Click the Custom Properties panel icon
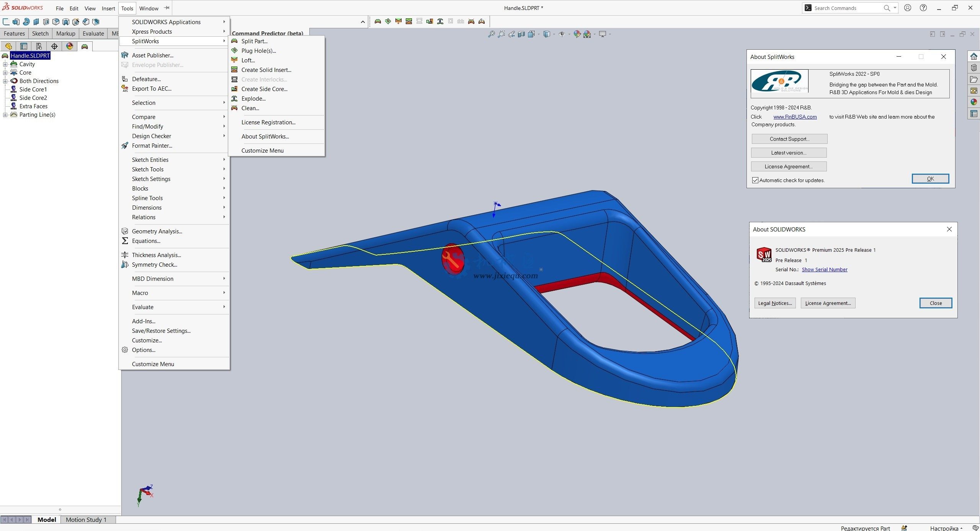 click(x=973, y=114)
